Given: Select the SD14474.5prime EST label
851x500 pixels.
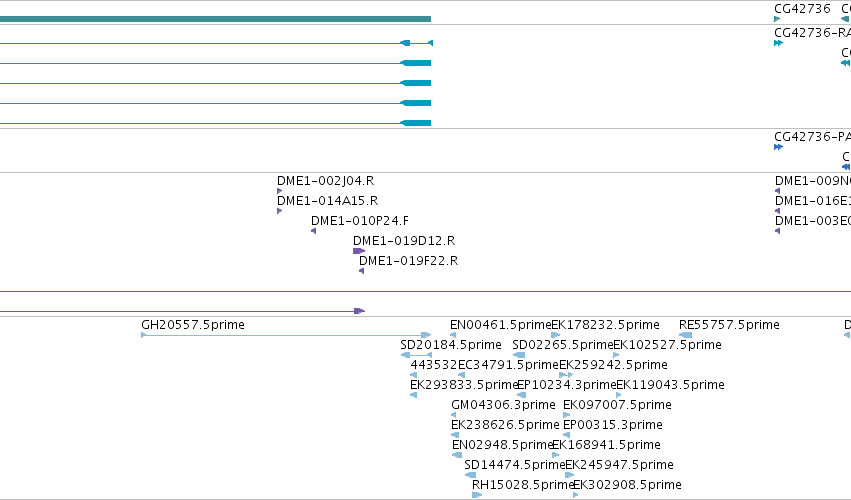Looking at the screenshot, I should (x=515, y=465).
